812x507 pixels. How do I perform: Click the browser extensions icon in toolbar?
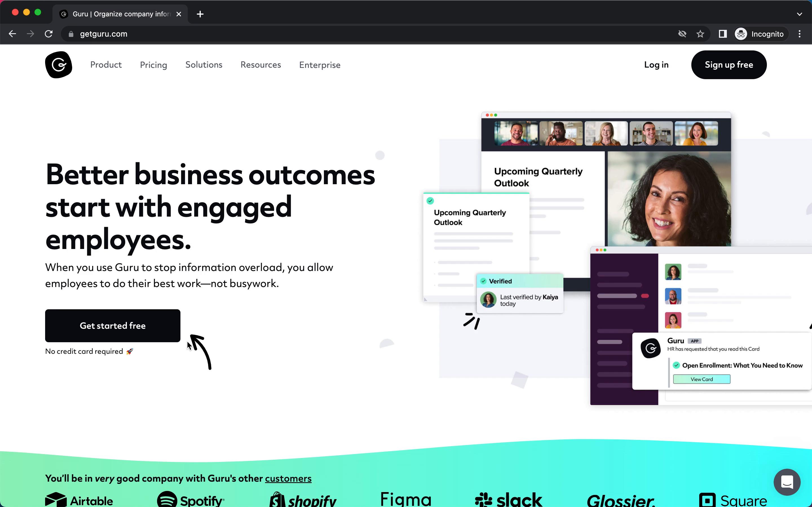coord(722,33)
